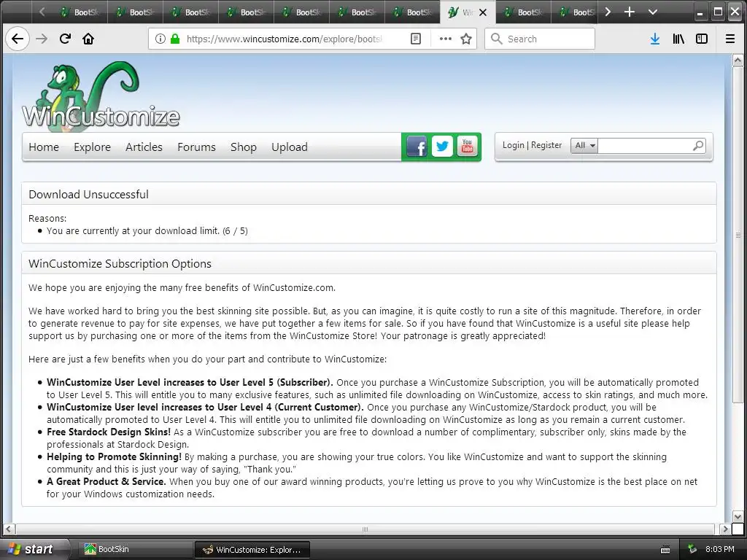Click the vertical scrollbar up arrow
This screenshot has height=560, width=747.
click(x=738, y=61)
